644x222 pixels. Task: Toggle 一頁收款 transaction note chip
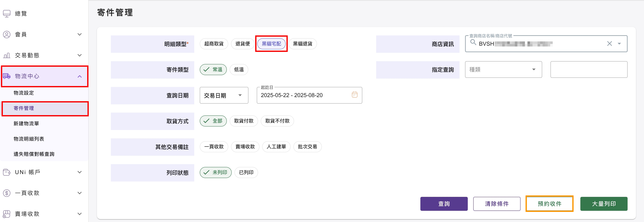pyautogui.click(x=214, y=147)
